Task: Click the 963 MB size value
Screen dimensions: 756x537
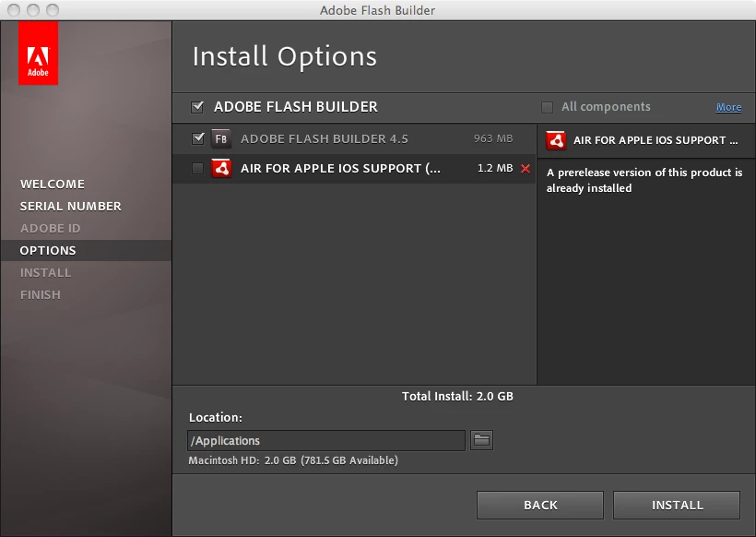Action: [493, 138]
